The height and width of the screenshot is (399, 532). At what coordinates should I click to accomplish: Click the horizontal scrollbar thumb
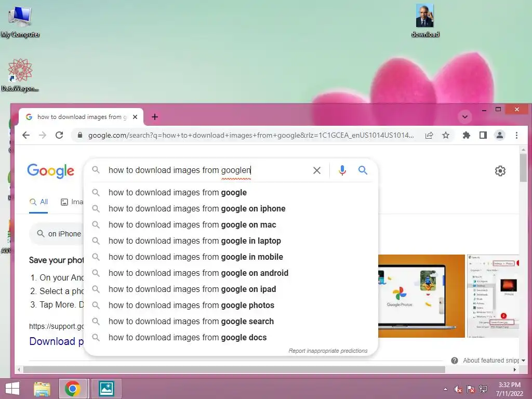pos(234,369)
